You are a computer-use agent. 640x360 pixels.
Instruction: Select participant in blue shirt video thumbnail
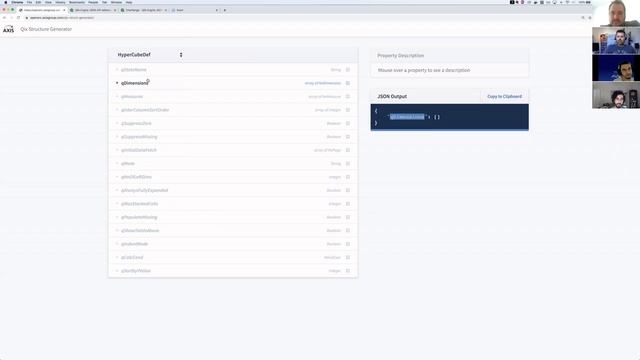pos(616,40)
